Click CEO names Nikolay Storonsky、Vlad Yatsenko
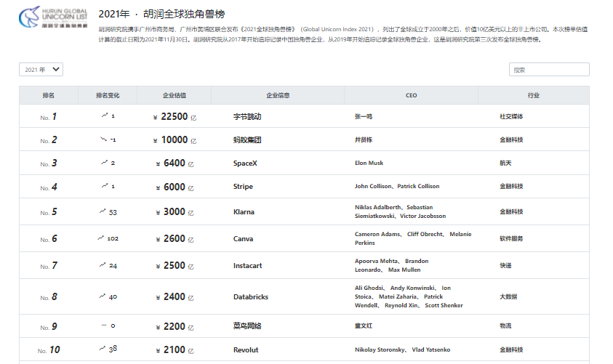The image size is (613, 364). [x=402, y=349]
